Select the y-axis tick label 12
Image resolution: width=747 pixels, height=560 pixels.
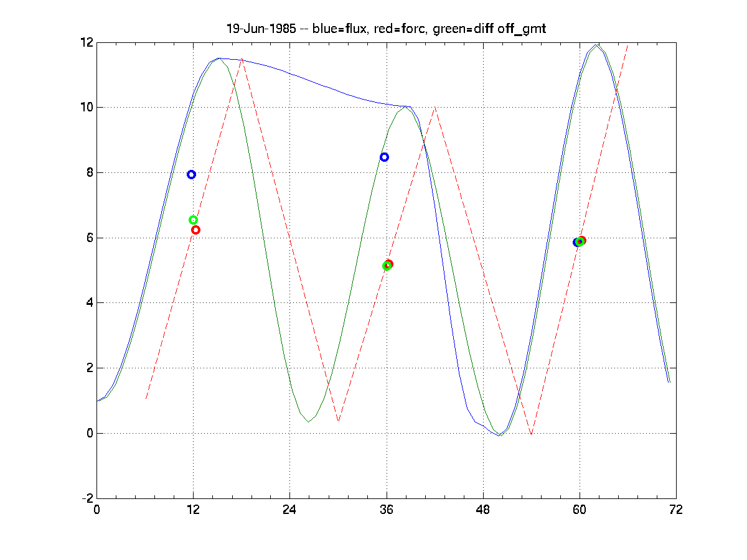tap(87, 42)
